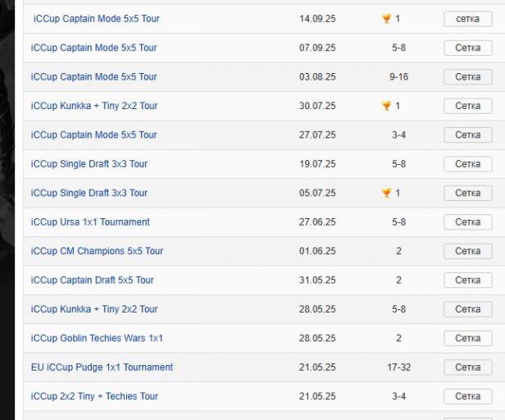View bracket for Ursa 1x1 Tournament
The width and height of the screenshot is (505, 420).
click(x=467, y=222)
